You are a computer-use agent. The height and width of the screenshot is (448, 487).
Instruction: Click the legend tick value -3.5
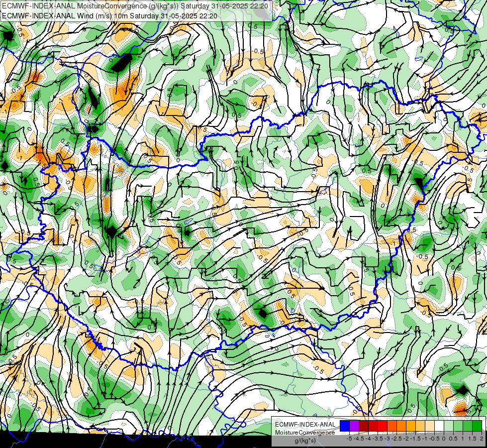pos(378,439)
